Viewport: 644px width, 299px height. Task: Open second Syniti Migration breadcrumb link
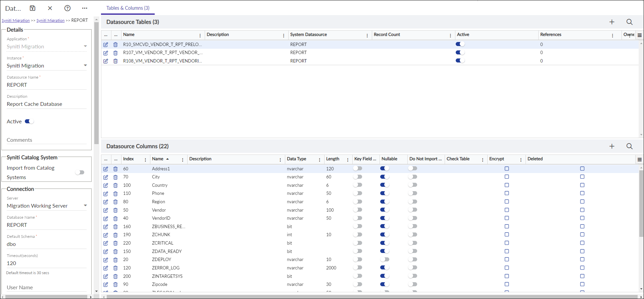tap(50, 20)
